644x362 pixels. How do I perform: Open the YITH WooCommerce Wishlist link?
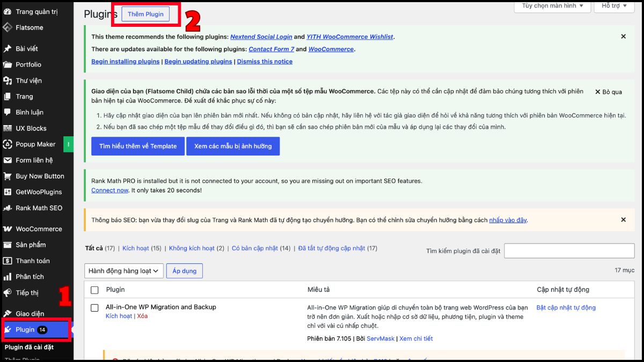click(x=350, y=37)
